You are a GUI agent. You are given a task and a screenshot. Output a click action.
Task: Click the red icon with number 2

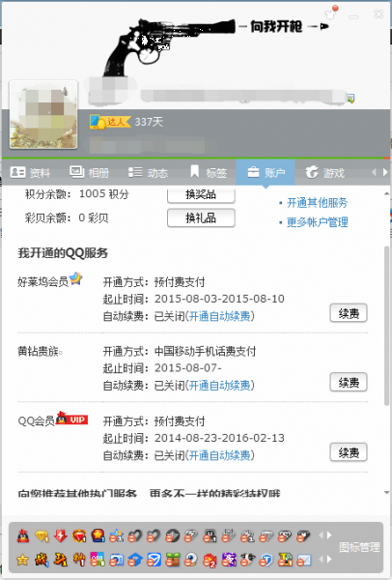click(210, 560)
